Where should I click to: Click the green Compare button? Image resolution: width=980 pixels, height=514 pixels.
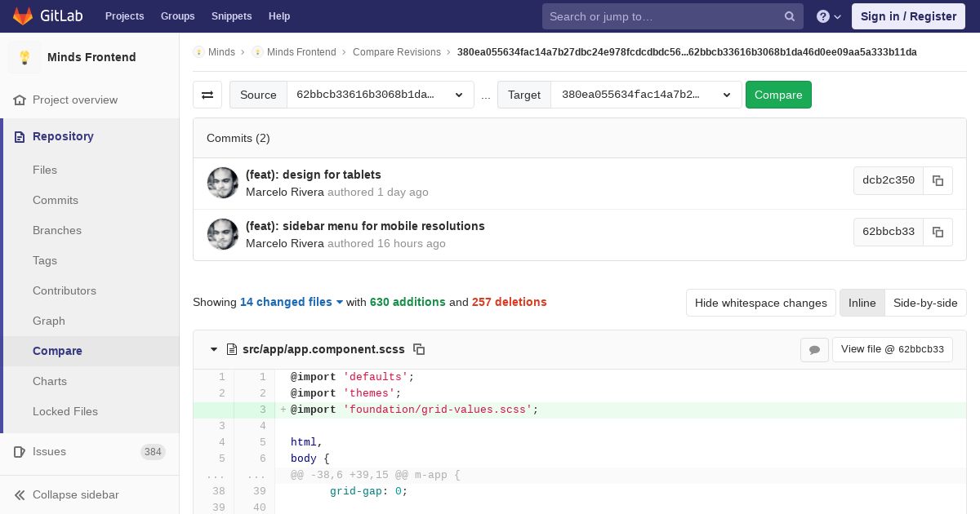pos(778,95)
